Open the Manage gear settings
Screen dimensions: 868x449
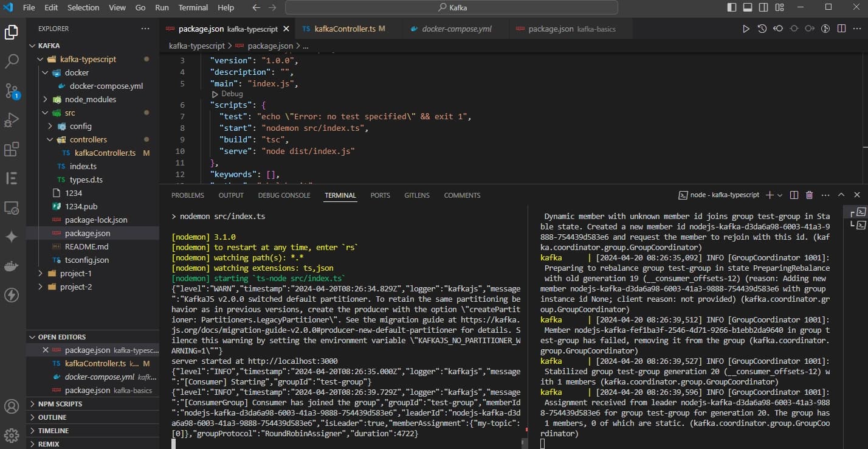(x=12, y=434)
